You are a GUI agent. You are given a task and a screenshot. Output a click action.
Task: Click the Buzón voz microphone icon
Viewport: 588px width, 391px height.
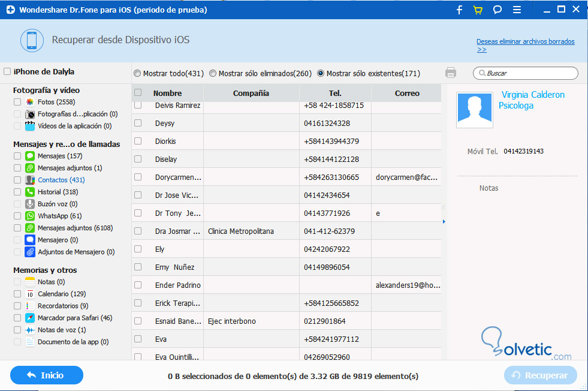click(30, 204)
